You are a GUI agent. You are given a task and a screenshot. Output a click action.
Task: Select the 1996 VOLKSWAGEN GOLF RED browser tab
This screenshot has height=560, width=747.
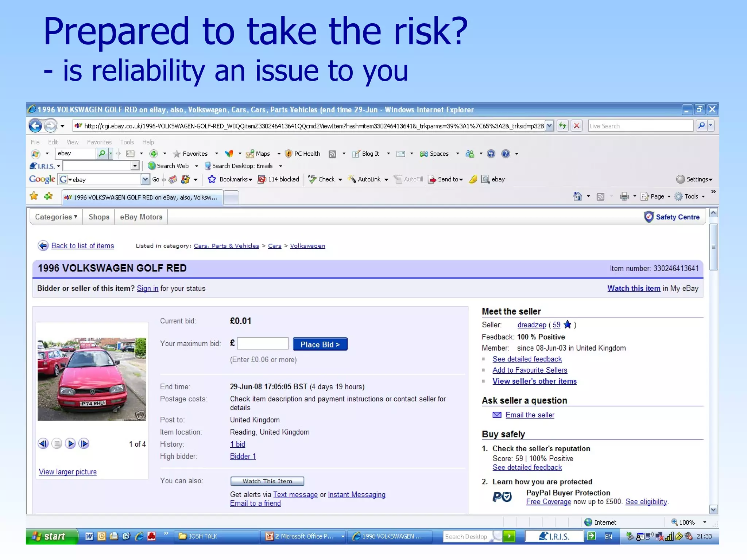point(142,197)
